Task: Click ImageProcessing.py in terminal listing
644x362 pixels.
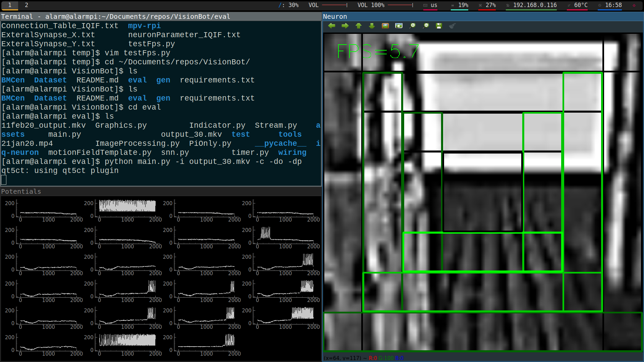Action: [138, 143]
